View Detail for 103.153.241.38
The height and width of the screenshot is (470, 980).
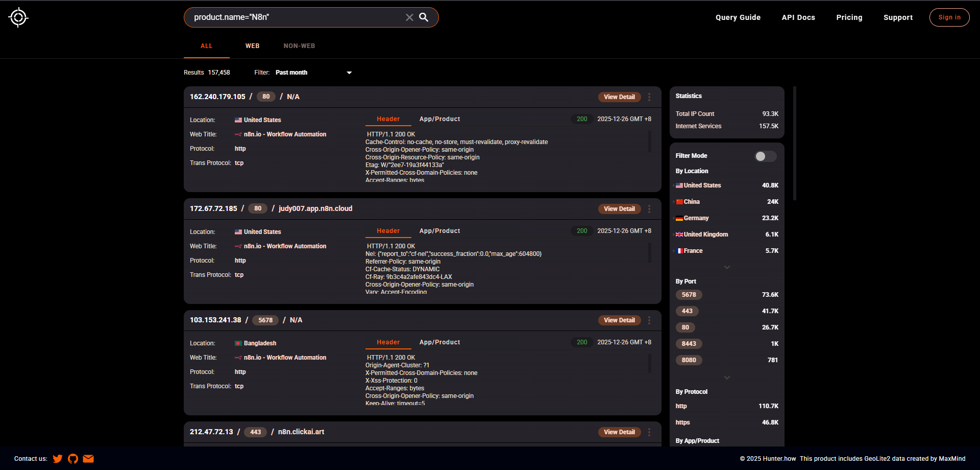(x=619, y=320)
